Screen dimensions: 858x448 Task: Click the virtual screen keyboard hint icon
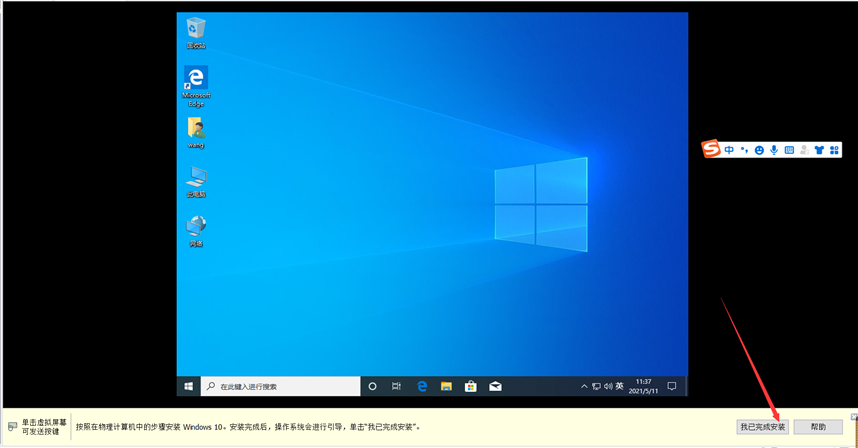(13, 427)
